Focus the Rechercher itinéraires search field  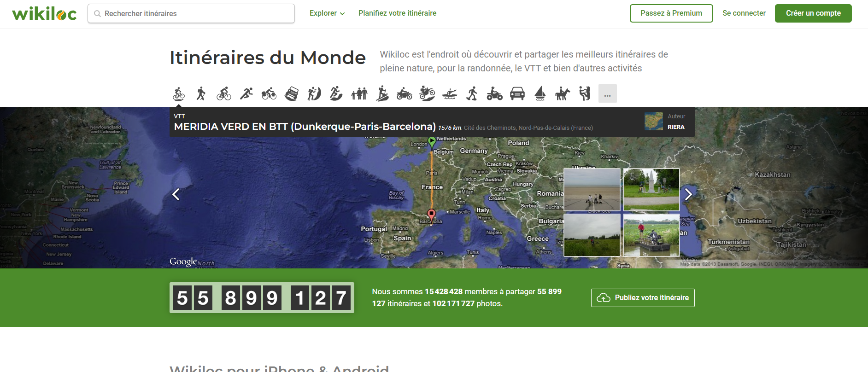(191, 13)
